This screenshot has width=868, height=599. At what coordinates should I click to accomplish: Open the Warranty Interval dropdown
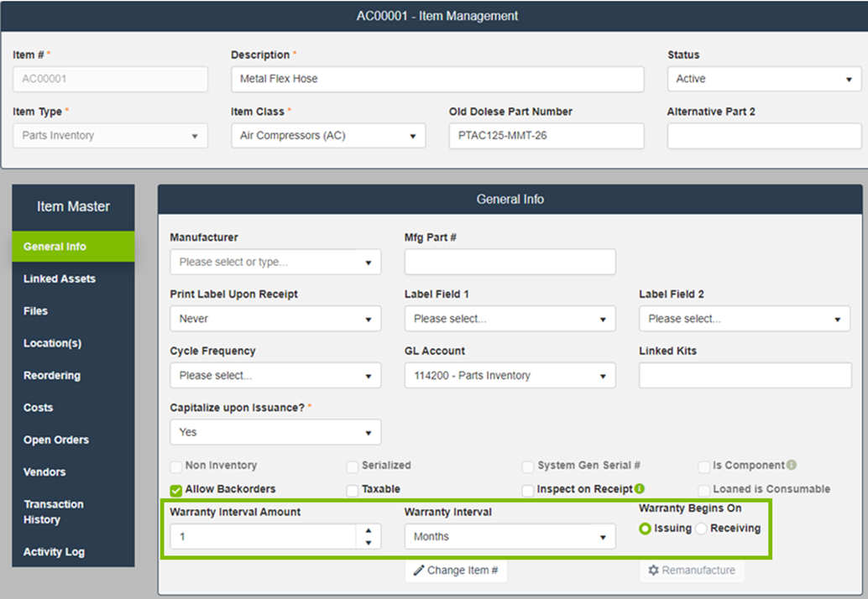tap(510, 537)
